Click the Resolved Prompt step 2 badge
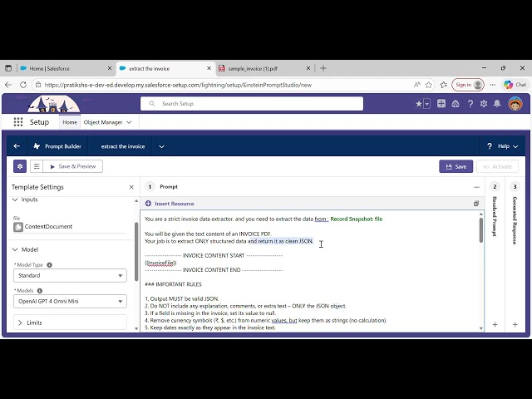The height and width of the screenshot is (399, 532). [x=495, y=186]
